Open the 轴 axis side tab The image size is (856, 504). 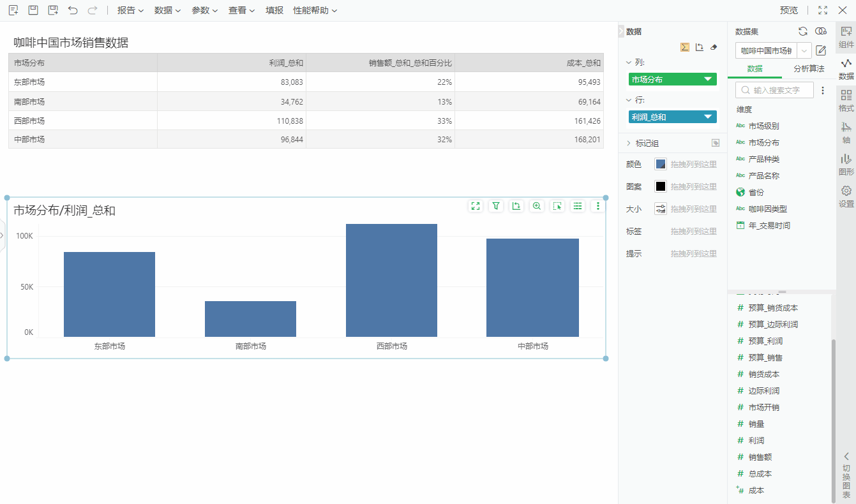click(x=846, y=133)
